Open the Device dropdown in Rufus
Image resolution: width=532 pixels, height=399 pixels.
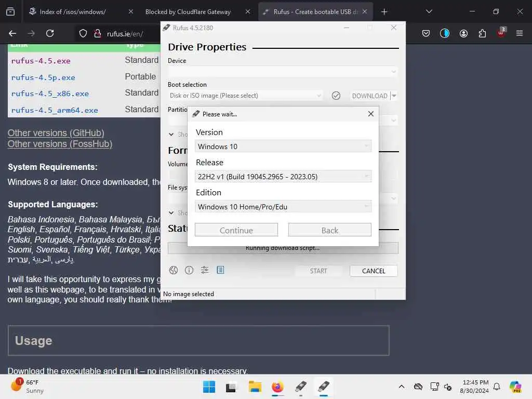(283, 72)
